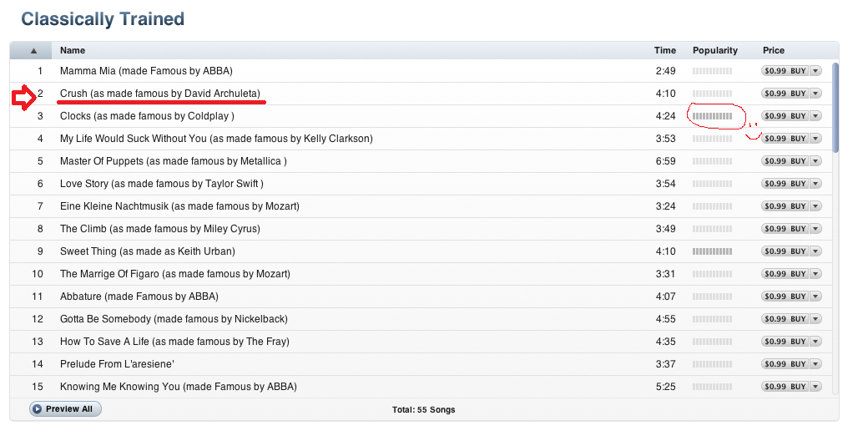The height and width of the screenshot is (436, 868).
Task: Sort the list by Name column
Action: 73,51
